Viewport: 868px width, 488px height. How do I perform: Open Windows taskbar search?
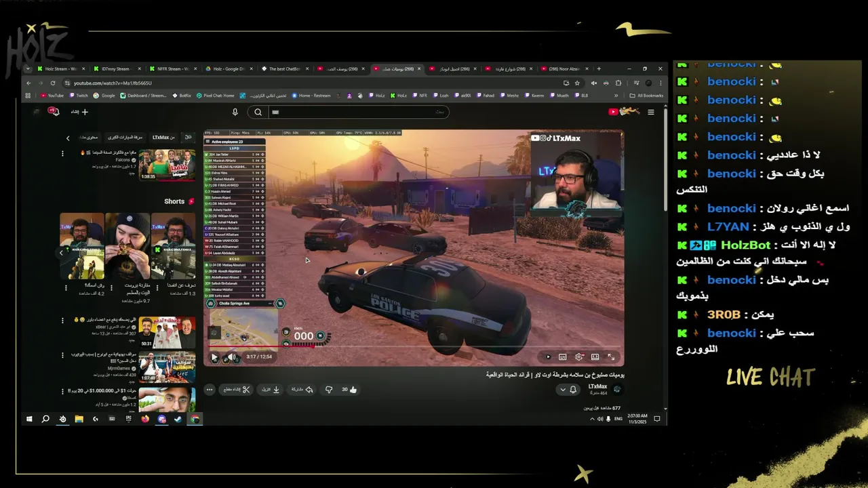[x=45, y=419]
